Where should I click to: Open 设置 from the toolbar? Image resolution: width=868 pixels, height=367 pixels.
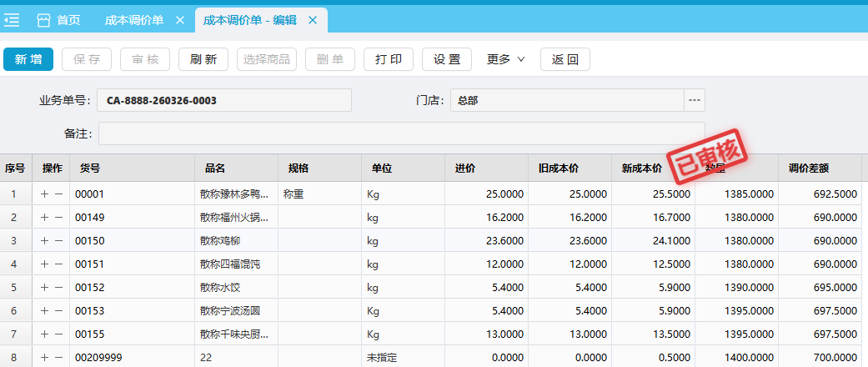pos(447,59)
